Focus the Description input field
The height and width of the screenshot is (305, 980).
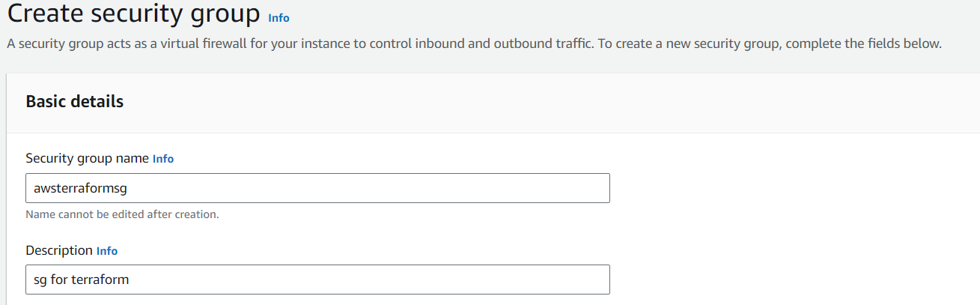point(317,280)
